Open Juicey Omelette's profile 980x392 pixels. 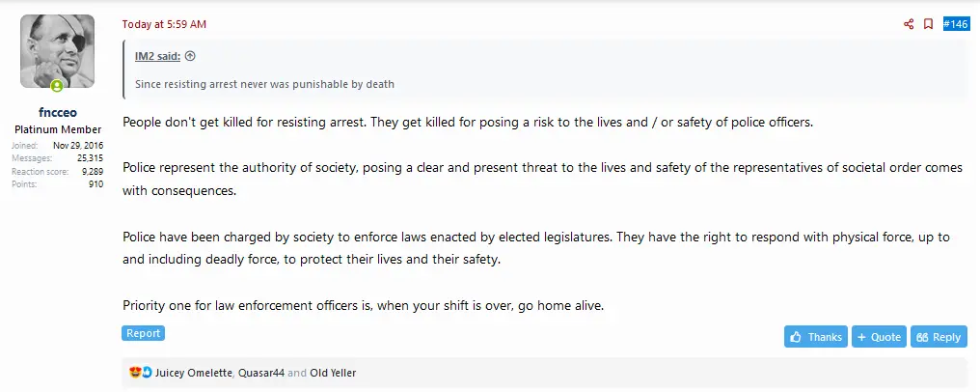point(193,373)
